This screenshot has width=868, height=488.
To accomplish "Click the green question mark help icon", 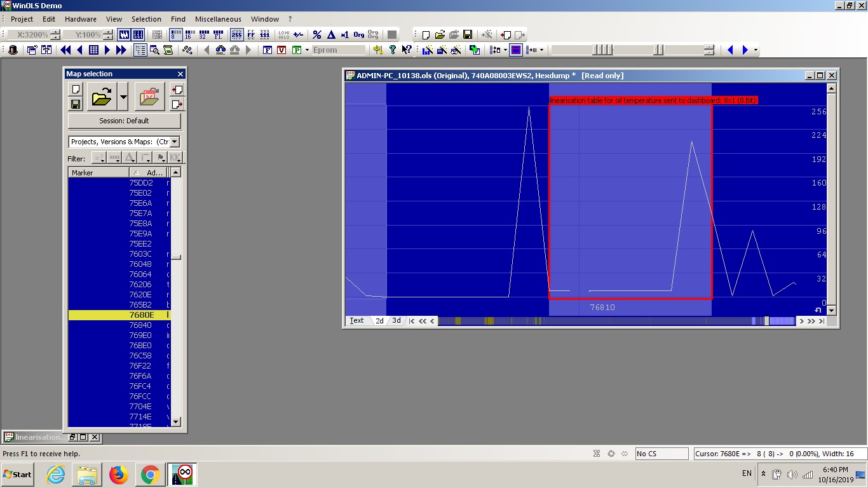I will click(x=392, y=50).
